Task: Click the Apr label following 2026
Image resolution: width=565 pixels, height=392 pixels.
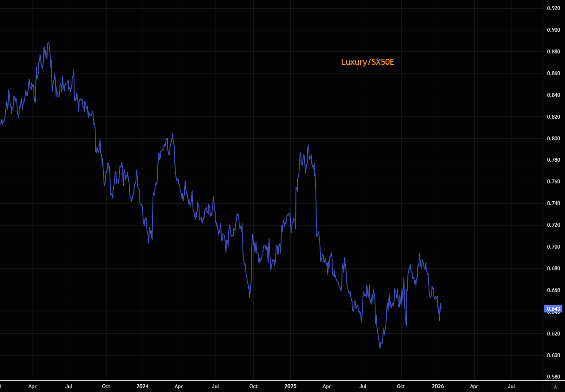Action: coord(474,386)
